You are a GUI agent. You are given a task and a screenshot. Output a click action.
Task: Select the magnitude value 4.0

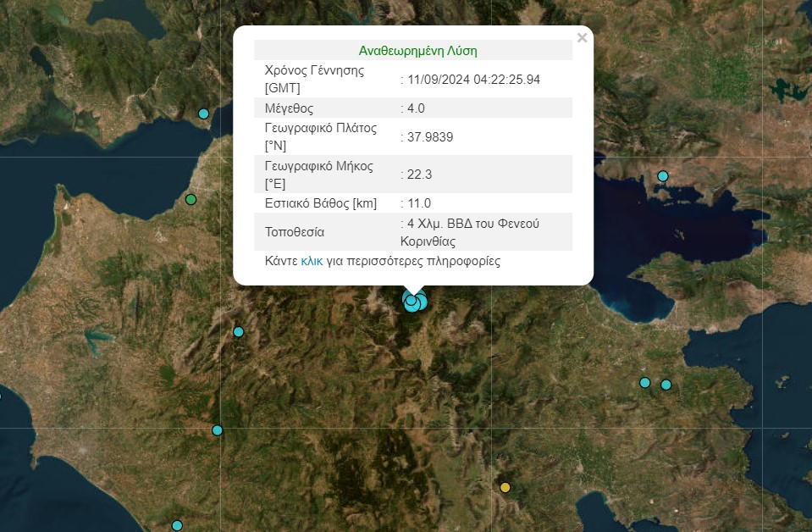coord(417,108)
